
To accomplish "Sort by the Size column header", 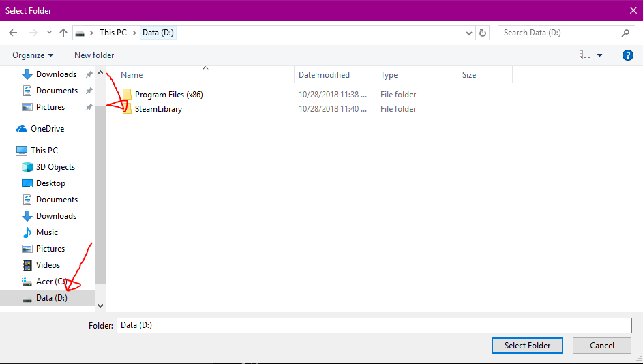I will (469, 75).
